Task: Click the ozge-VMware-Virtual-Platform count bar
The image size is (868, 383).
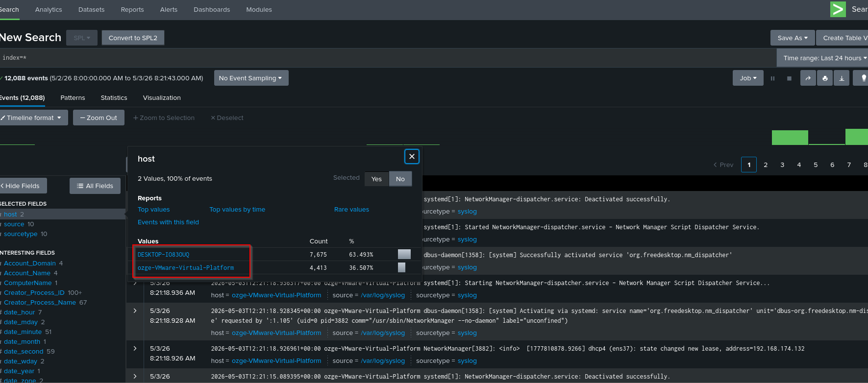Action: click(401, 267)
